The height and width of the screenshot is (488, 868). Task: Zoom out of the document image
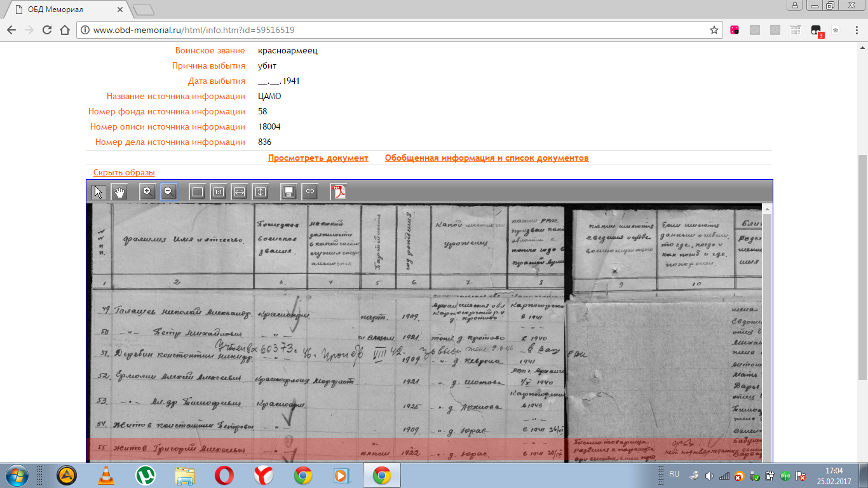(x=168, y=192)
